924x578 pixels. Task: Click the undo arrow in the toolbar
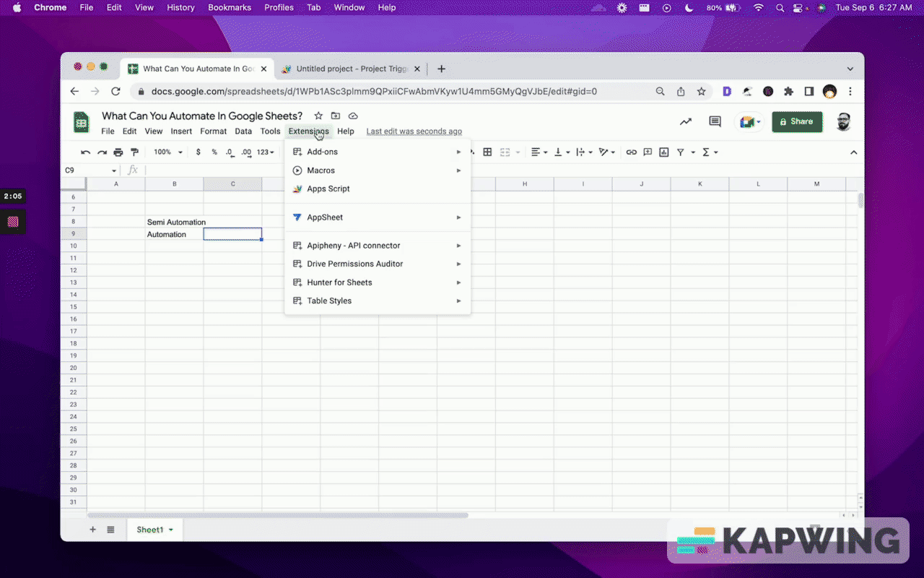pos(86,152)
